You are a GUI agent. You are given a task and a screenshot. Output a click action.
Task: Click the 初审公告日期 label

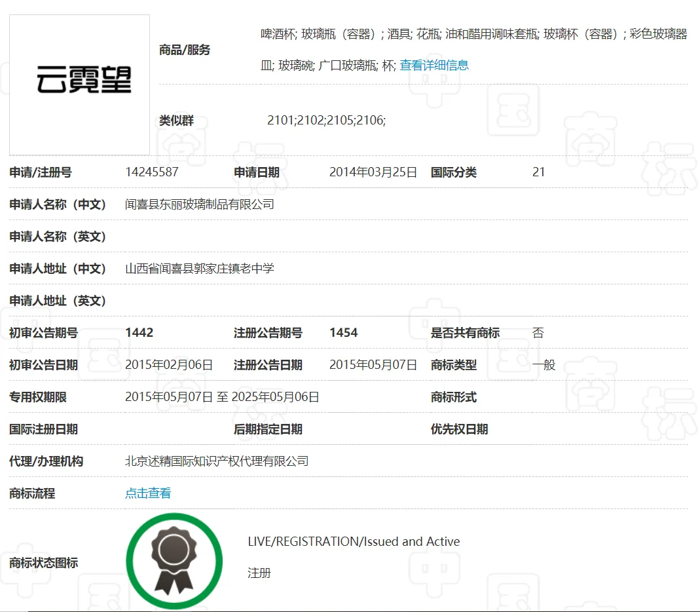click(44, 365)
